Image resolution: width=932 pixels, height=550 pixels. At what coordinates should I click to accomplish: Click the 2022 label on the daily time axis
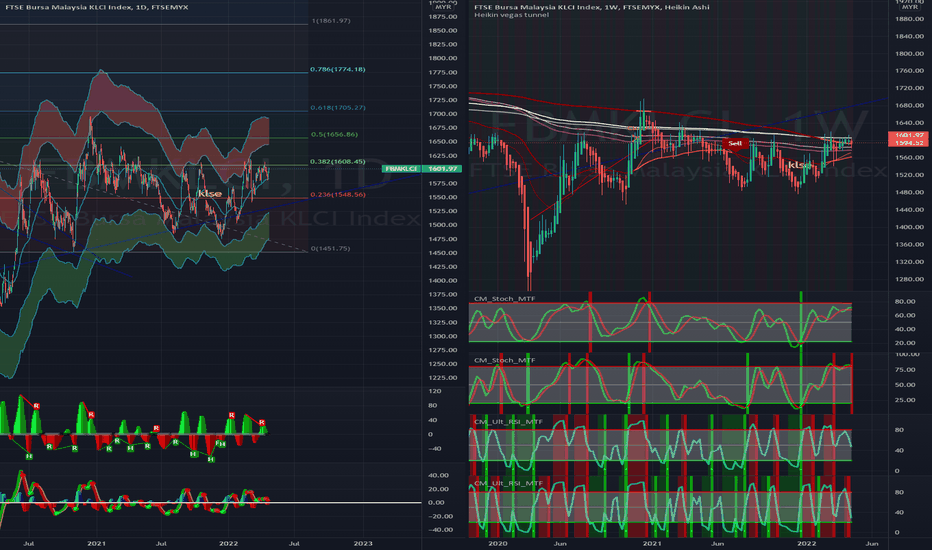(x=228, y=543)
